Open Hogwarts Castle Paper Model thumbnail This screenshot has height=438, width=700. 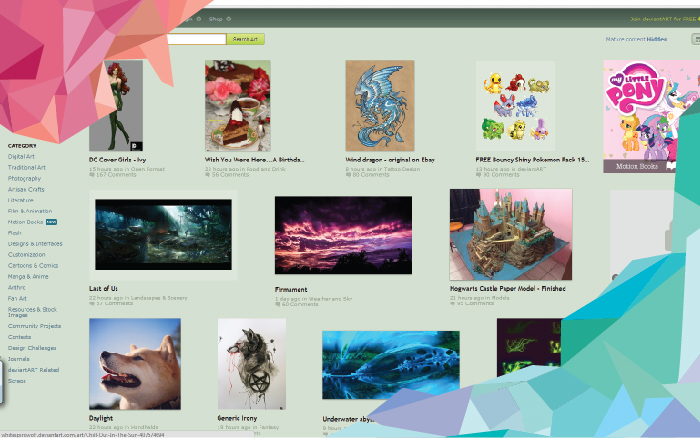(511, 234)
